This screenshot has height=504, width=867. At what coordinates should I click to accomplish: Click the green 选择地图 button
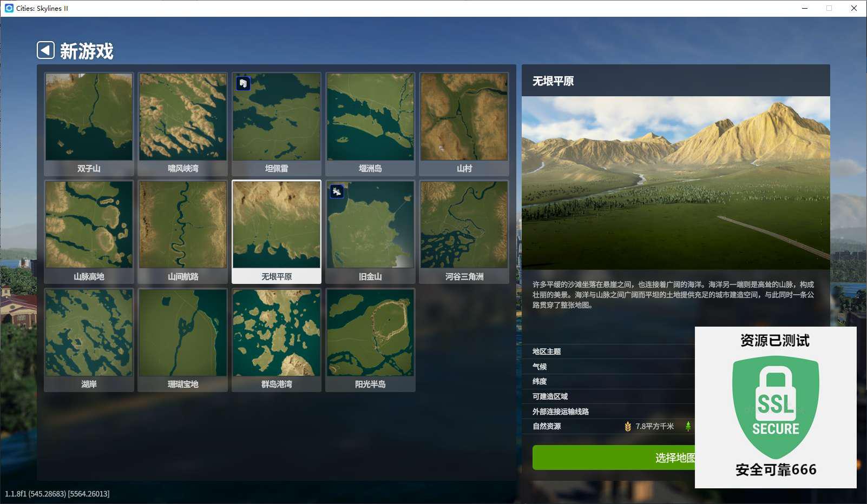point(614,457)
